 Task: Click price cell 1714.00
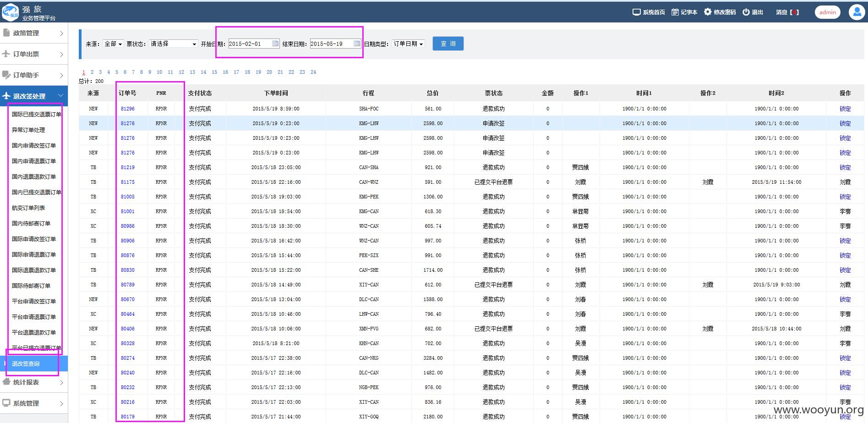(433, 270)
